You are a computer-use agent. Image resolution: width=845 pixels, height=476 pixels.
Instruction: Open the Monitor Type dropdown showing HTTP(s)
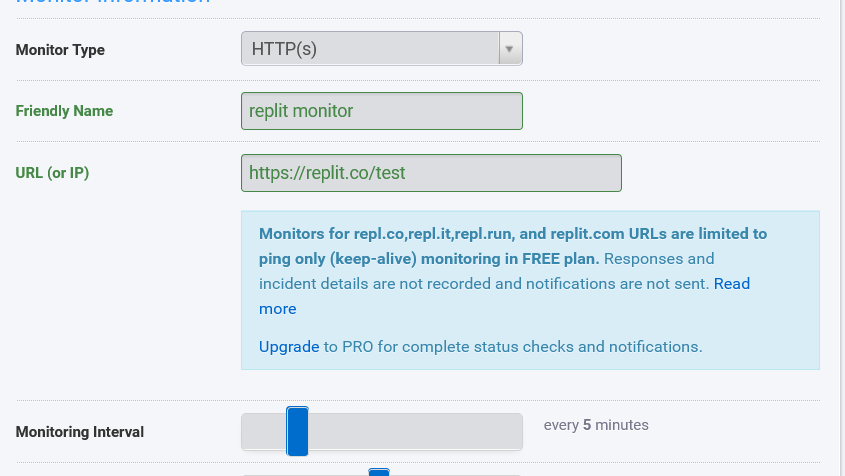370,49
